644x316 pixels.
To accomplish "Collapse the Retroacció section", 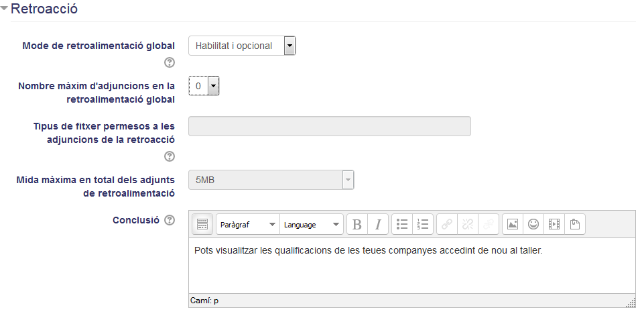I will point(5,8).
